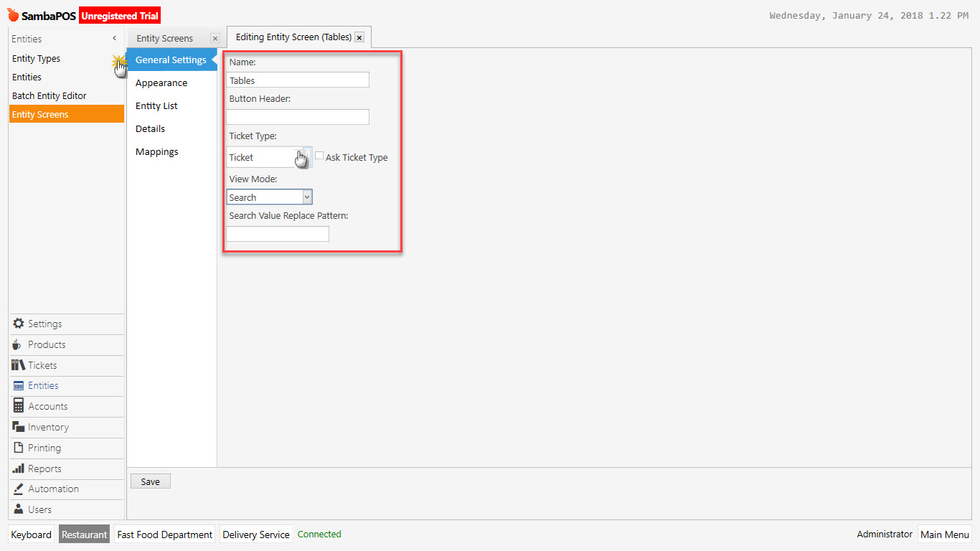The image size is (980, 551).
Task: Go to Main Menu
Action: click(945, 534)
